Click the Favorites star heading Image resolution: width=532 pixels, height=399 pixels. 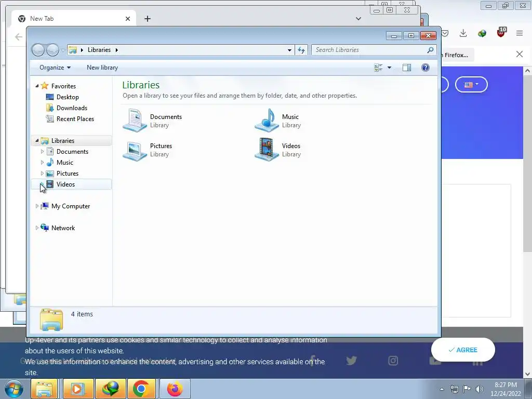(x=63, y=86)
